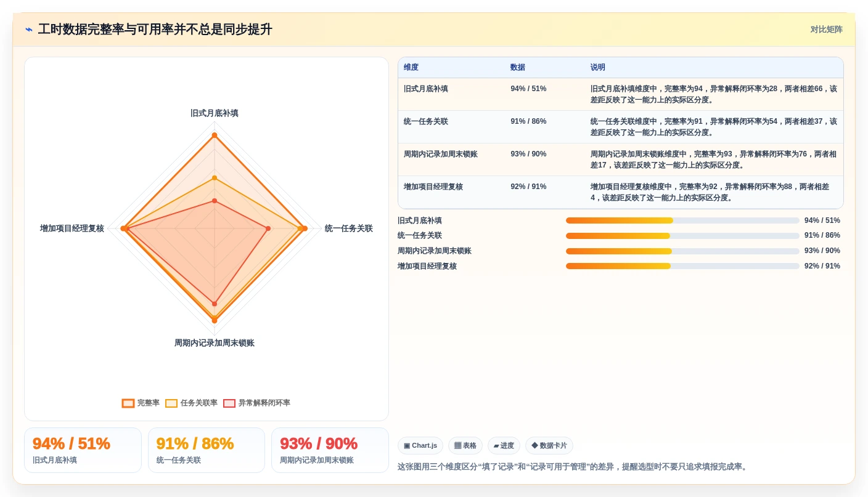Click the 对比矩阵 label in header
868x497 pixels.
point(826,30)
